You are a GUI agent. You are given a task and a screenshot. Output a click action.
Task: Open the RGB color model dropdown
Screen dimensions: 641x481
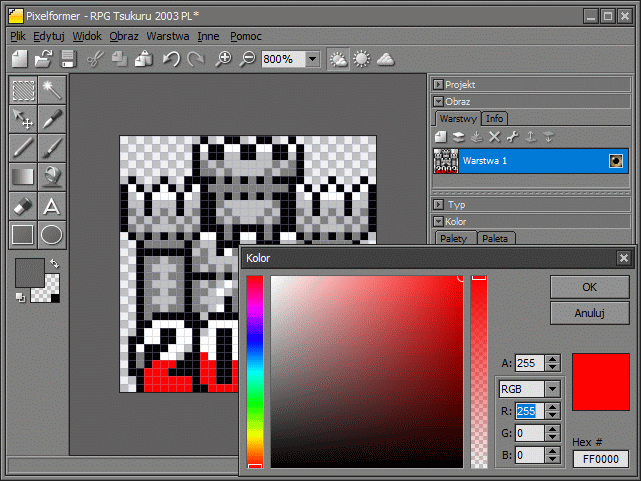(x=552, y=389)
